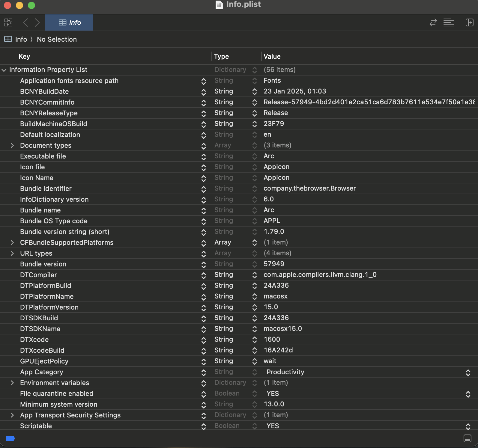478x448 pixels.
Task: Go forward with right chevron
Action: click(x=37, y=22)
